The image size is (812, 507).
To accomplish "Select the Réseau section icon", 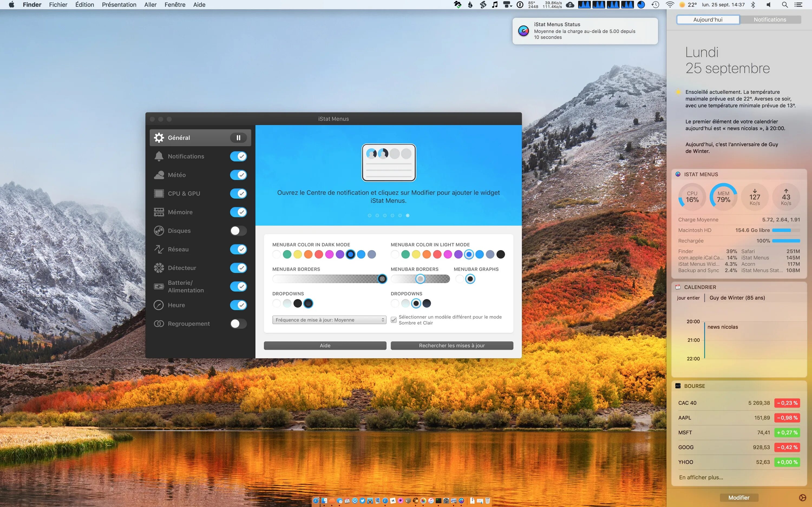I will click(x=178, y=249).
